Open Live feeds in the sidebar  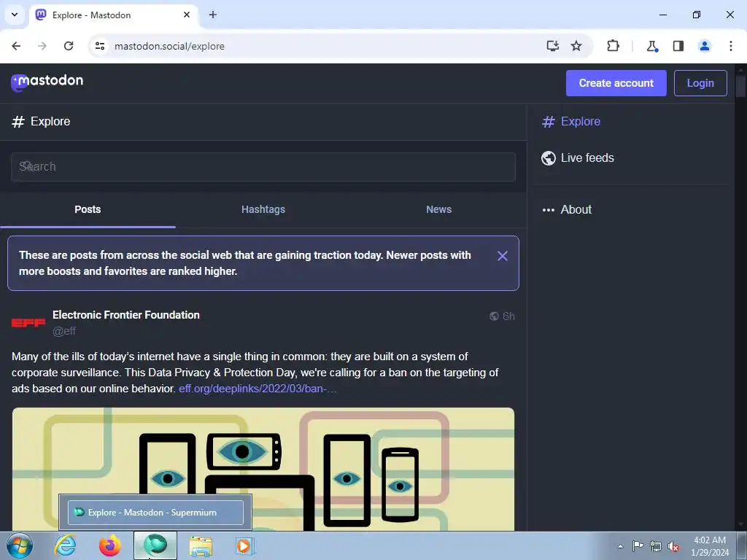[578, 157]
